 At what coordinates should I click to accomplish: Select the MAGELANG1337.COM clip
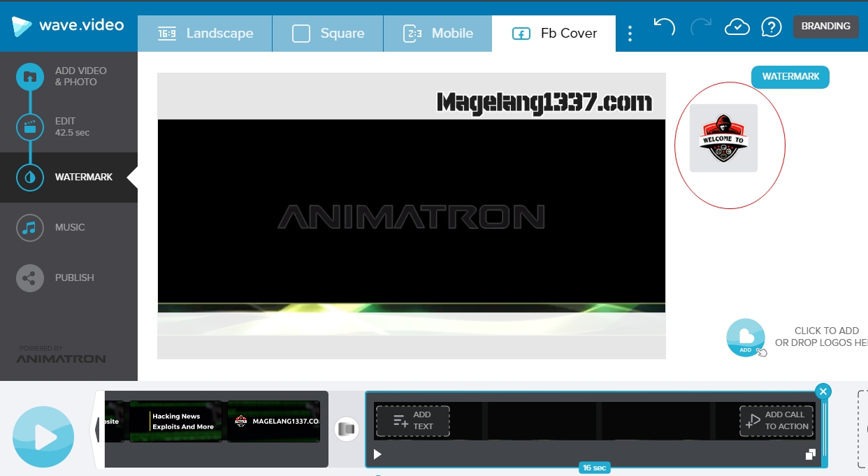274,421
